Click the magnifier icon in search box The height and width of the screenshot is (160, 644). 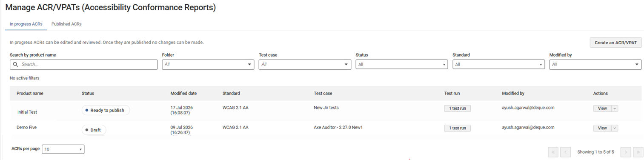click(x=16, y=64)
